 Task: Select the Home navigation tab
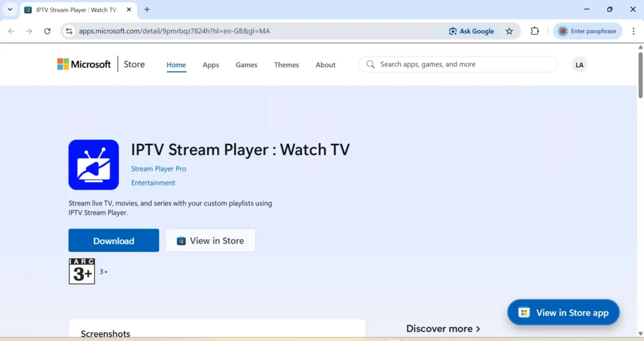(x=176, y=65)
